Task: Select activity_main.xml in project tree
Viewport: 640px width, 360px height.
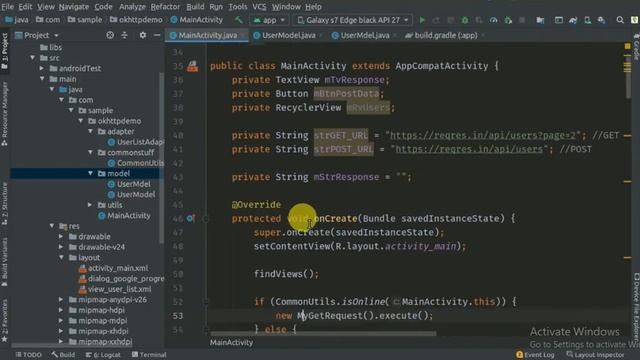Action: [113, 268]
